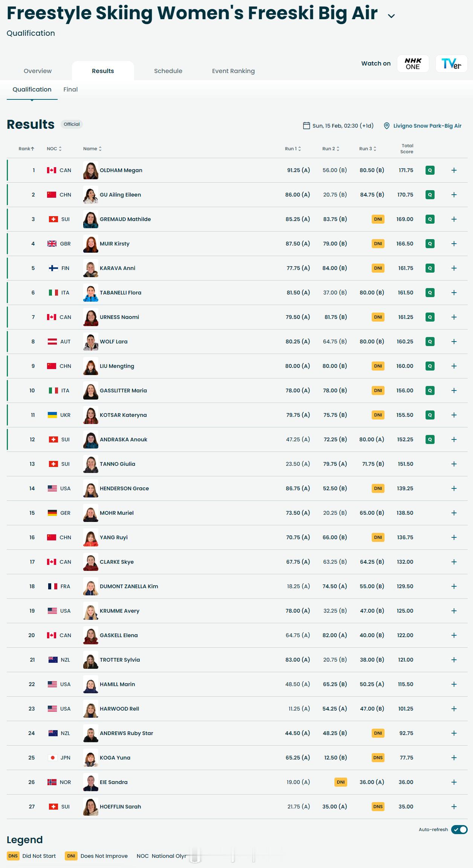Viewport: 473px width, 868px height.
Task: Sort results by Rank column
Action: (x=26, y=149)
